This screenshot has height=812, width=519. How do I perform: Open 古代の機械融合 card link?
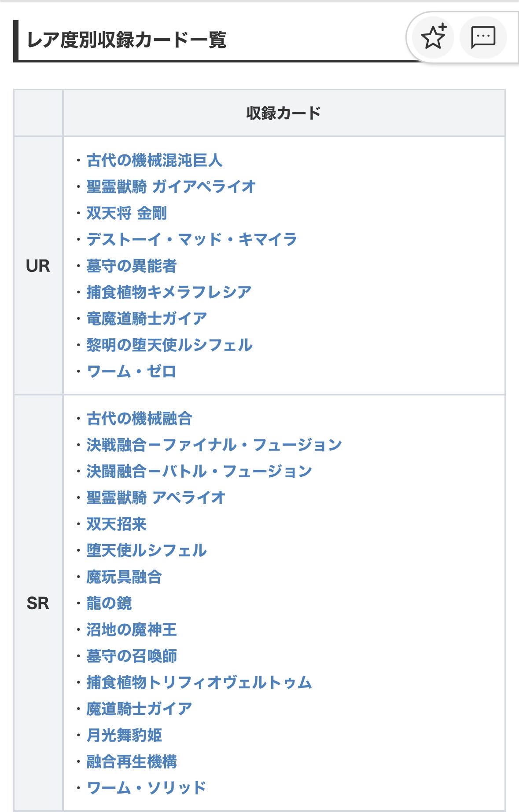(139, 418)
